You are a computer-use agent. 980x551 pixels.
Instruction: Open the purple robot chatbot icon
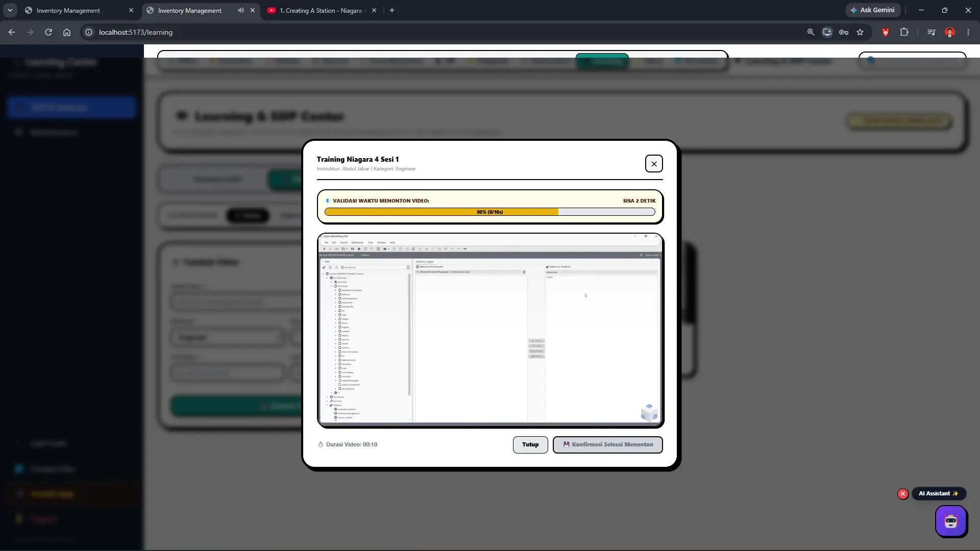(950, 521)
